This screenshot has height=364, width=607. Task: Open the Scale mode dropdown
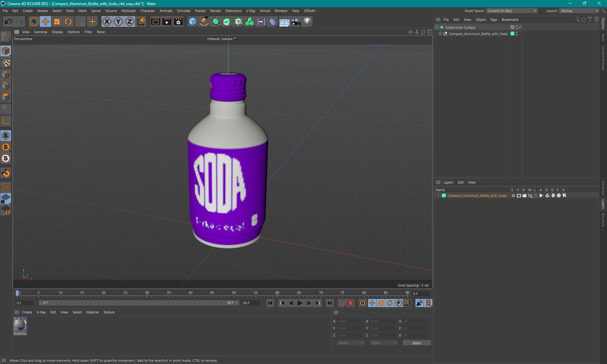(x=383, y=343)
